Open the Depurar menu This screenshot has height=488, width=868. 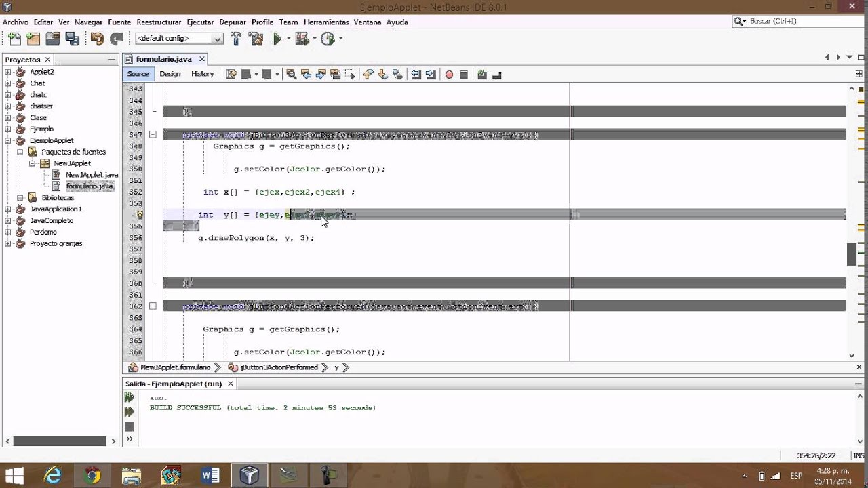point(233,22)
